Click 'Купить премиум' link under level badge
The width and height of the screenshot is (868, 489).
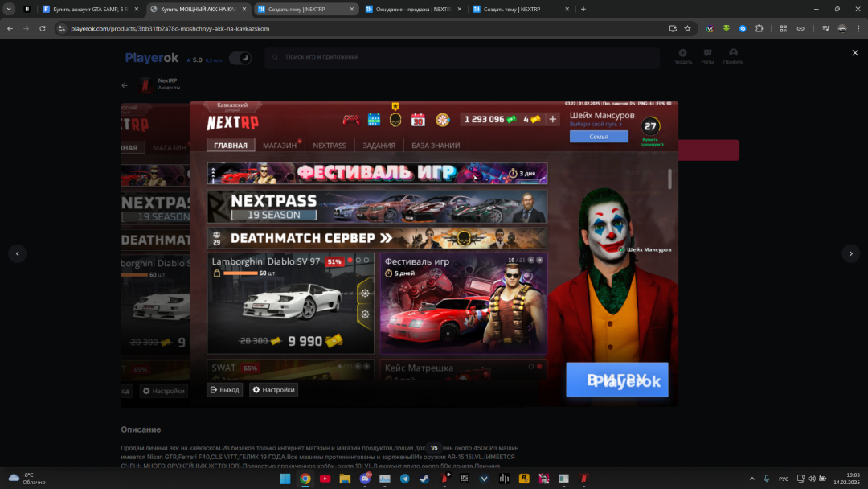[x=652, y=142]
